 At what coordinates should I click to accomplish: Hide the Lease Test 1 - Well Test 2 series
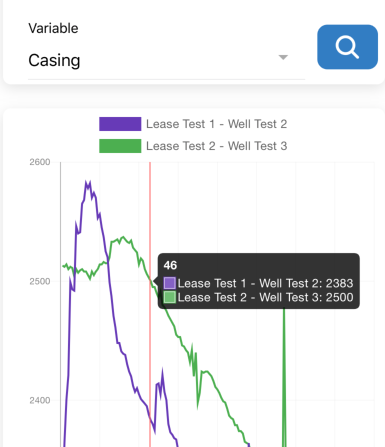217,124
